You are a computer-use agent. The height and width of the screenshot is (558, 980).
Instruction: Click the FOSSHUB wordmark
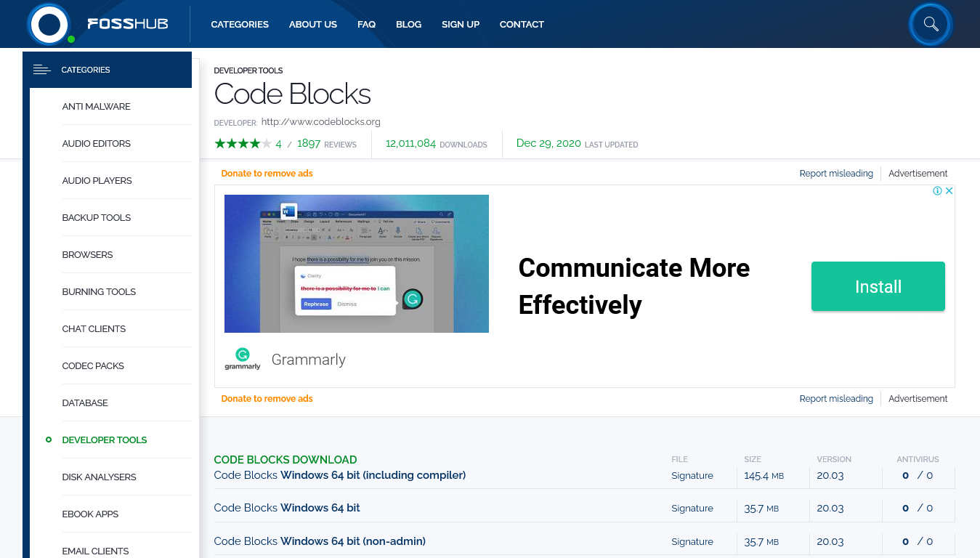(x=127, y=24)
